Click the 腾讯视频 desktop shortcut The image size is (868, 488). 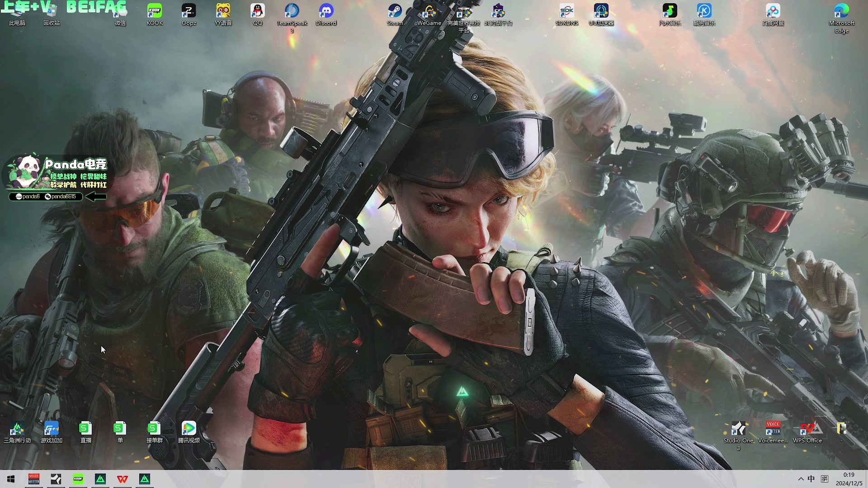click(x=189, y=432)
